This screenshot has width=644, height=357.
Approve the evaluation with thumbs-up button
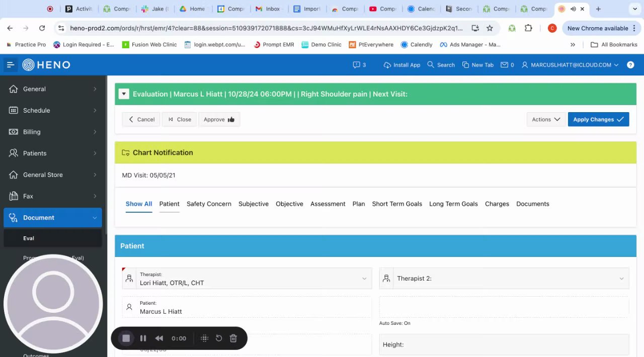pos(219,120)
